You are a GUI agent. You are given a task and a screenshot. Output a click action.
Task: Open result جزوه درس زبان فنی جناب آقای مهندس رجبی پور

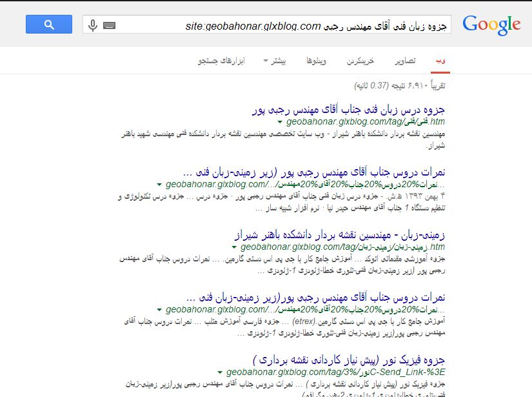(x=348, y=110)
